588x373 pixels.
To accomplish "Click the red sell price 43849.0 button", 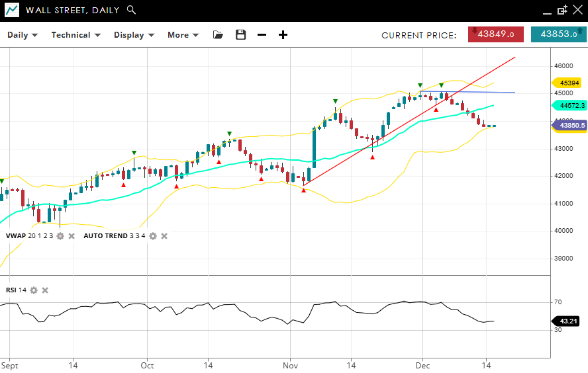I will [496, 34].
